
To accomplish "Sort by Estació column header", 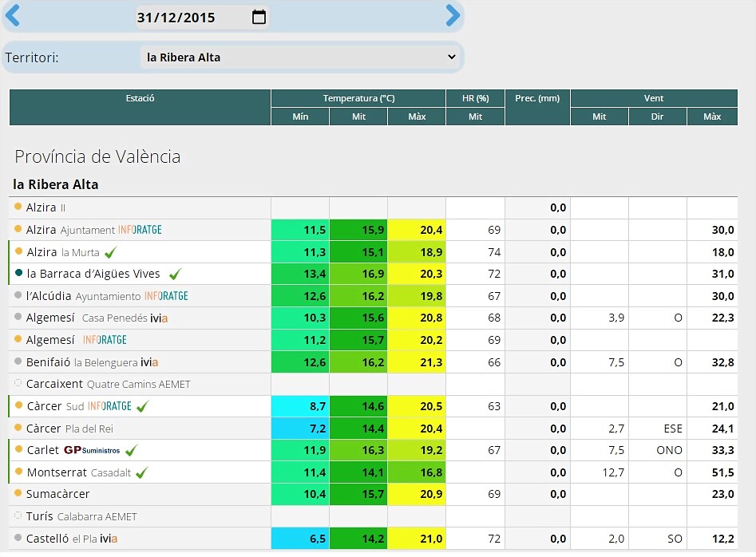I will (x=140, y=107).
